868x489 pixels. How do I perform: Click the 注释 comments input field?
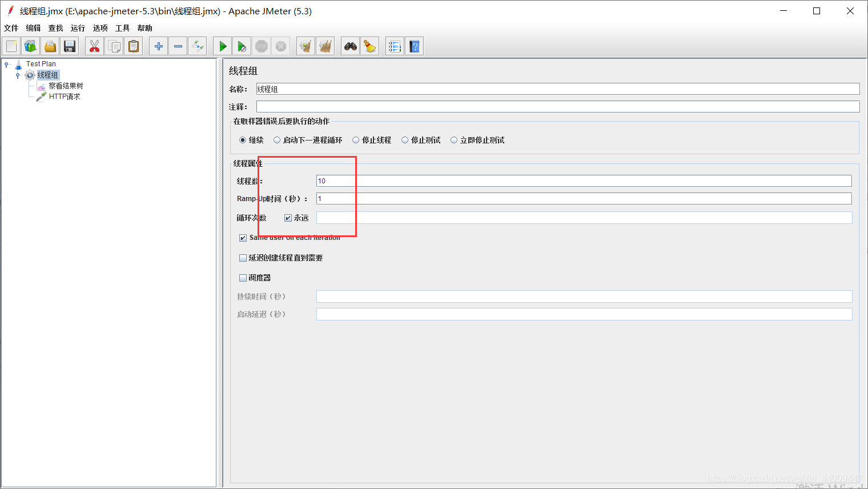[558, 107]
